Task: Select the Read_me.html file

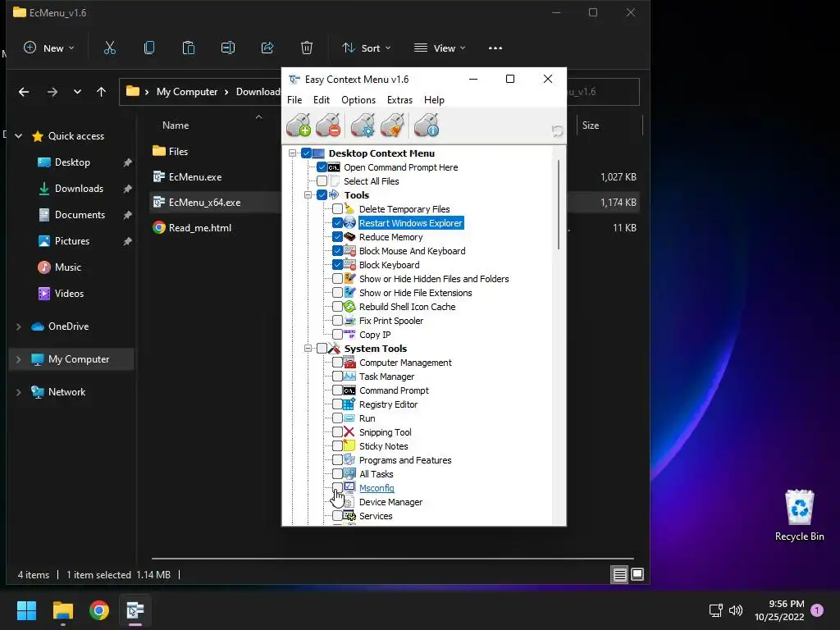Action: point(200,228)
